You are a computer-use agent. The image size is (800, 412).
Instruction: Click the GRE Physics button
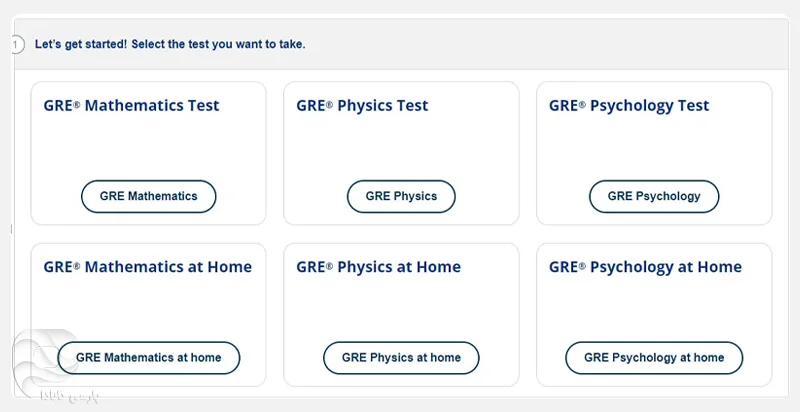coord(401,196)
